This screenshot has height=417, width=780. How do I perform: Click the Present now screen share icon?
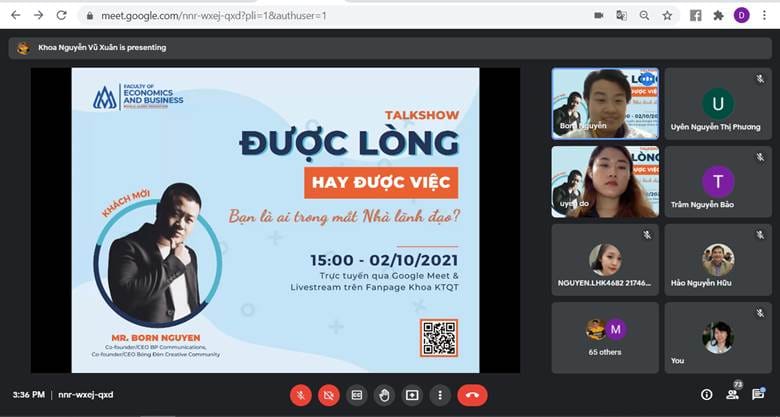coord(411,395)
